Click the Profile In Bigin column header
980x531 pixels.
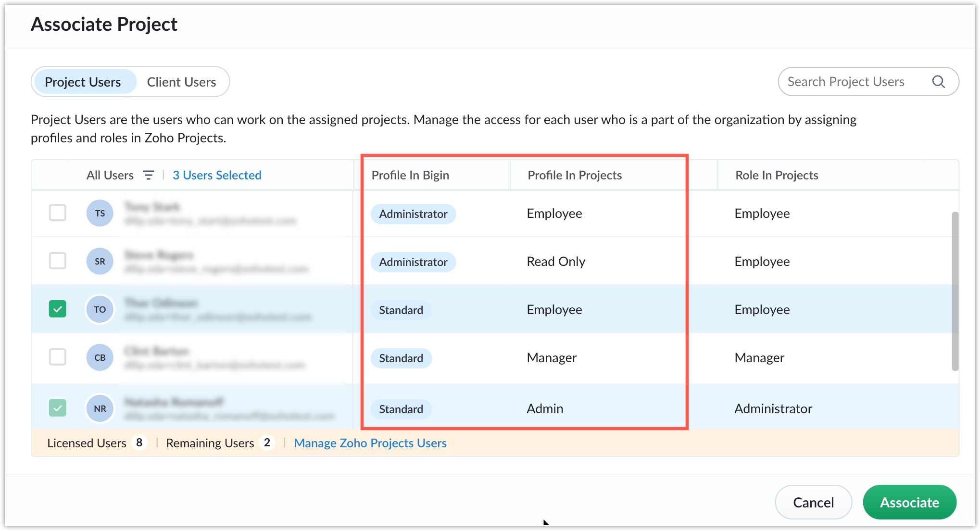coord(410,175)
